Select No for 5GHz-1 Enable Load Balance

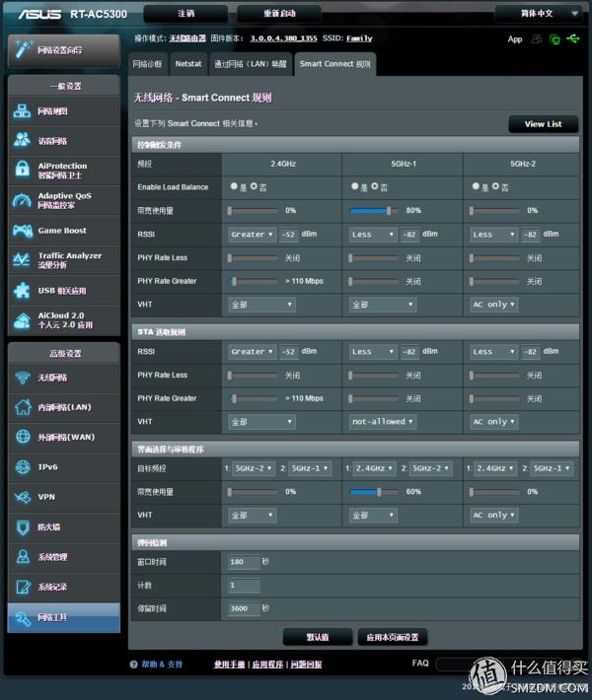[x=374, y=186]
